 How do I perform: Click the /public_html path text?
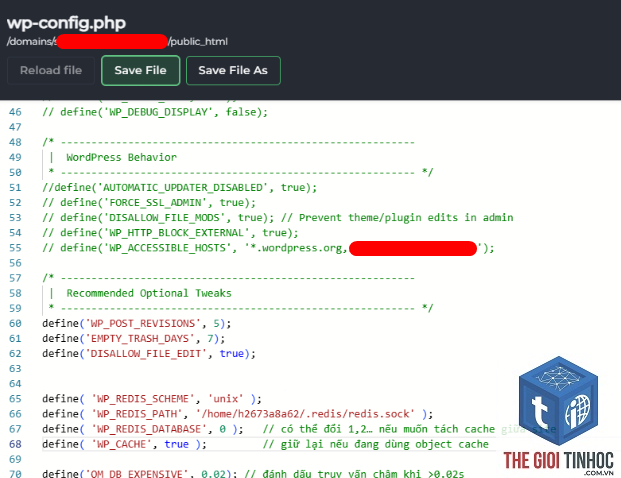(x=198, y=42)
